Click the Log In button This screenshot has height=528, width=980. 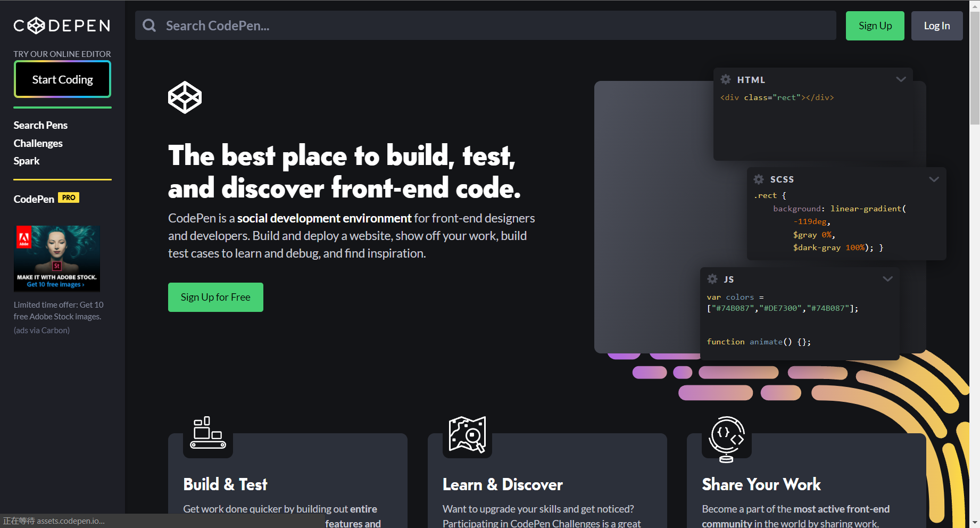937,26
